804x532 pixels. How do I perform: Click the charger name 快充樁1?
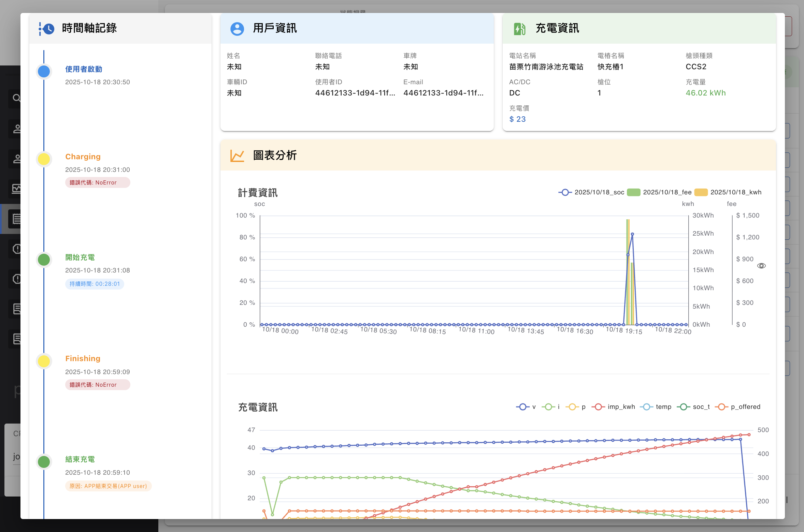click(x=611, y=67)
